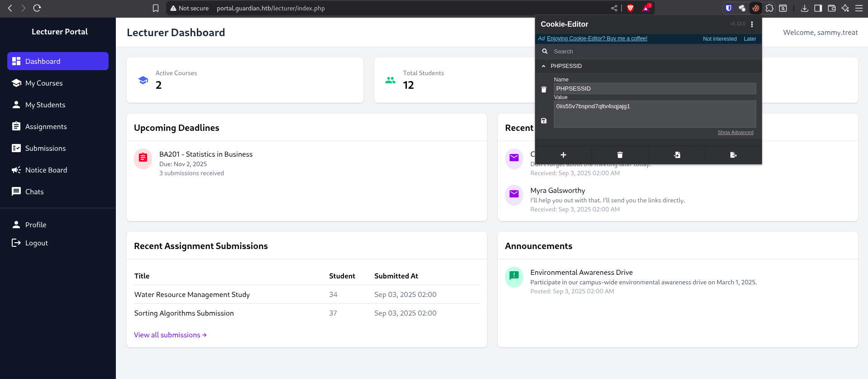The image size is (868, 379).
Task: Click the Export cookies icon
Action: click(733, 155)
